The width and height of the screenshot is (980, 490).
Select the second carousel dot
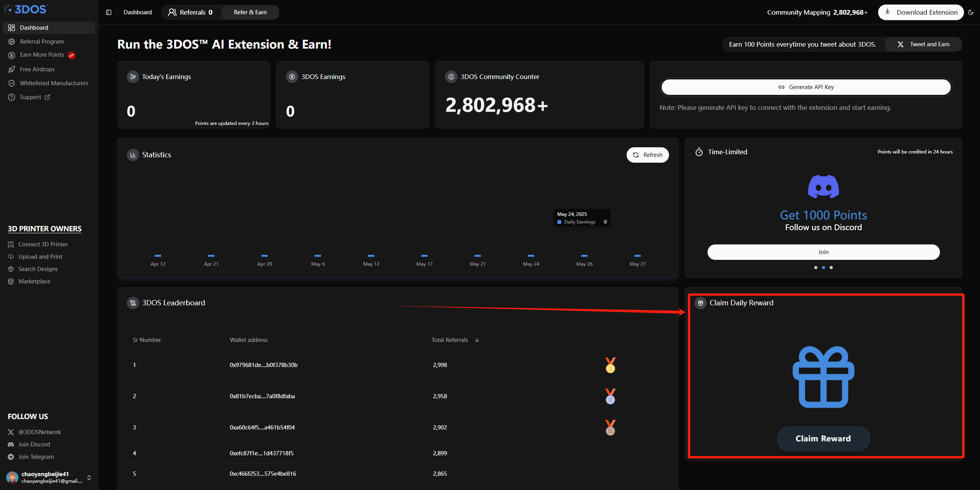click(x=824, y=268)
